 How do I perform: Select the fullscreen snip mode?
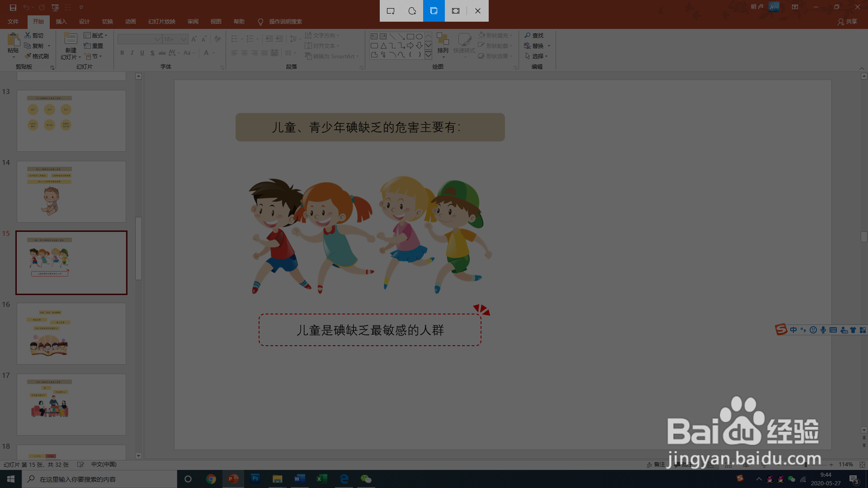tap(456, 11)
